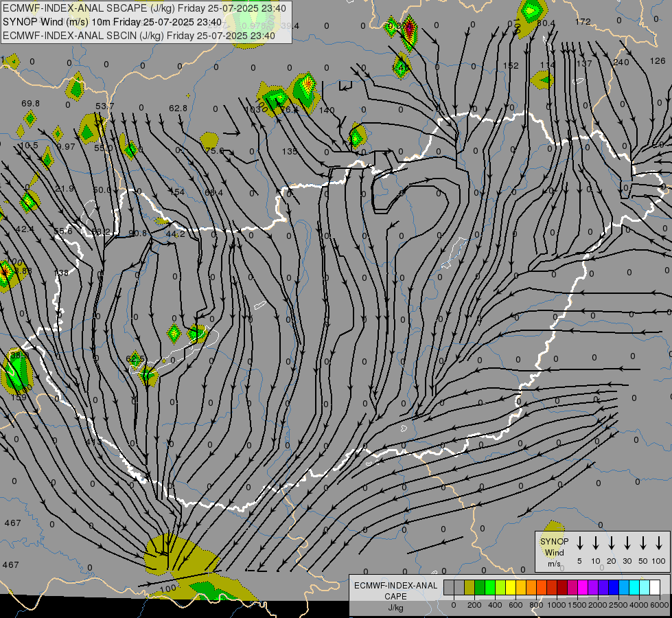Click the SBCIN title line in header
This screenshot has width=672, height=618.
pos(139,36)
